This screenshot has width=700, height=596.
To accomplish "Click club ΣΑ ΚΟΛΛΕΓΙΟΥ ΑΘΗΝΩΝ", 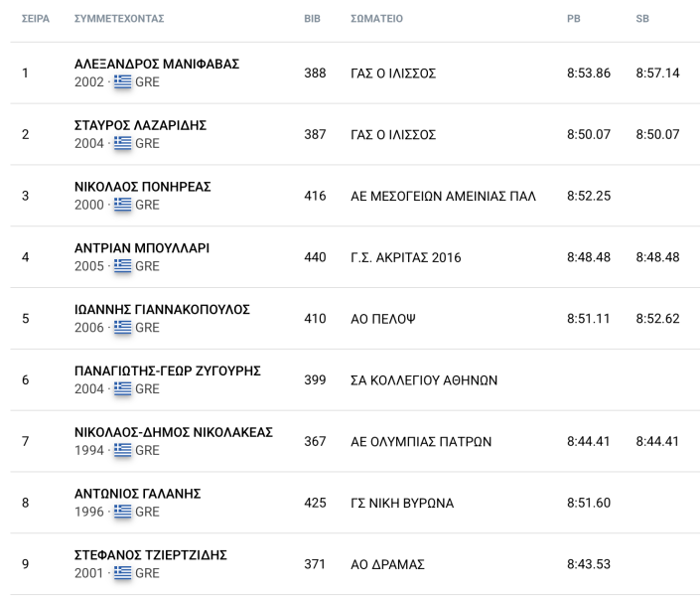I will (424, 380).
